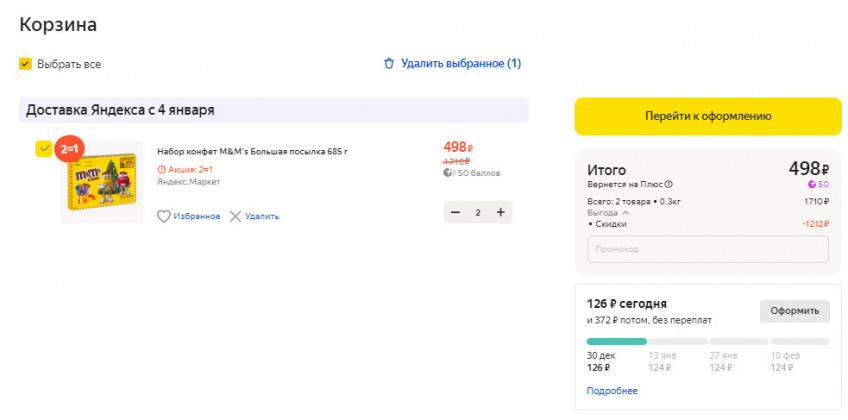
Task: Click the 'Промокод' input field
Action: (707, 248)
